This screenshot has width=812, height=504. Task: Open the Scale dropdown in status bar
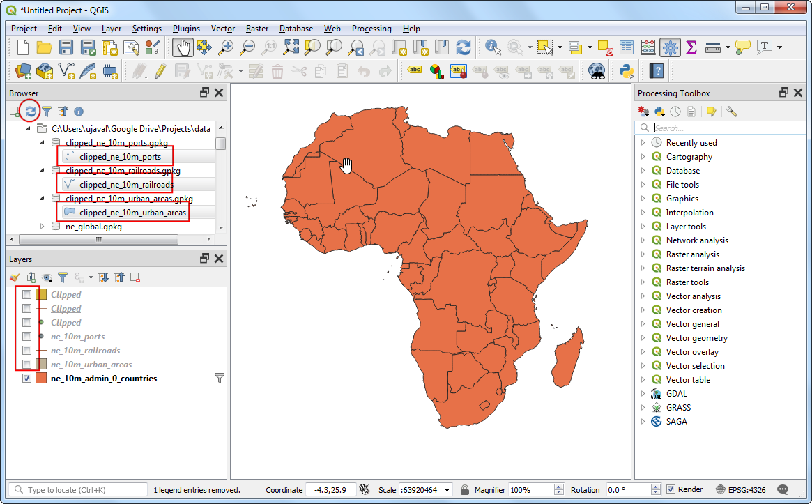(446, 490)
